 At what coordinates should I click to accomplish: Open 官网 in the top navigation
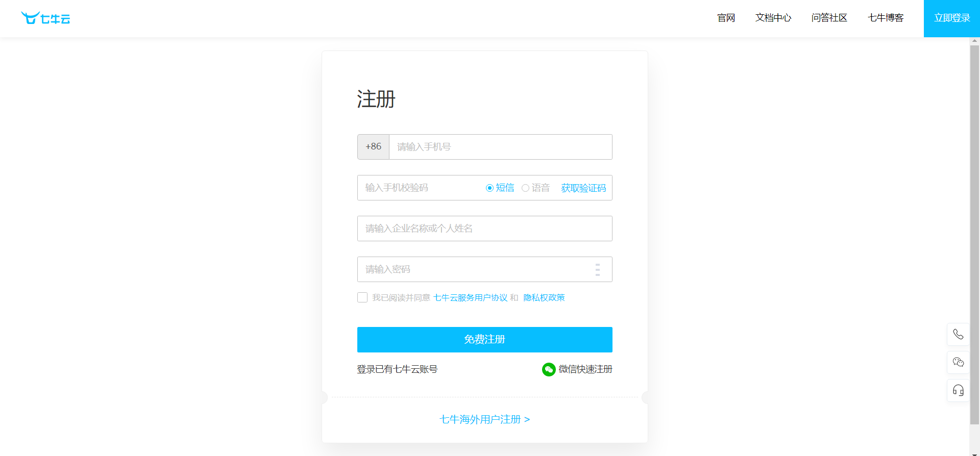pyautogui.click(x=726, y=18)
